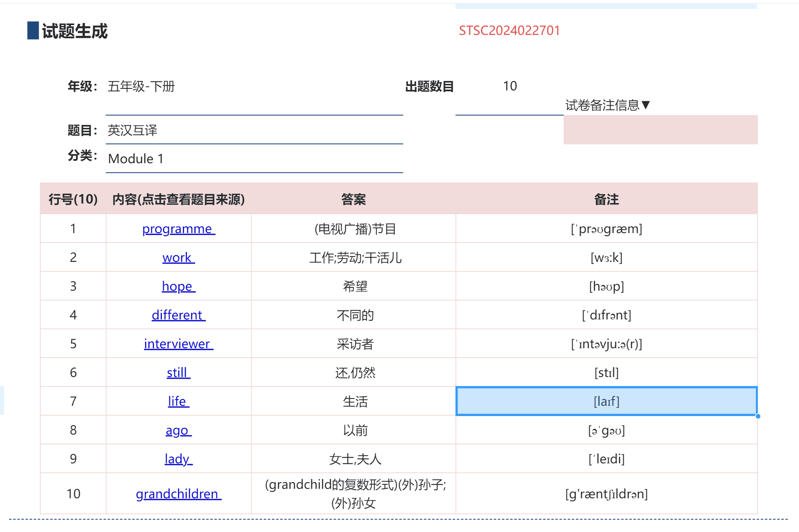The height and width of the screenshot is (532, 799).
Task: Click the 行号(10) column header
Action: [x=73, y=199]
